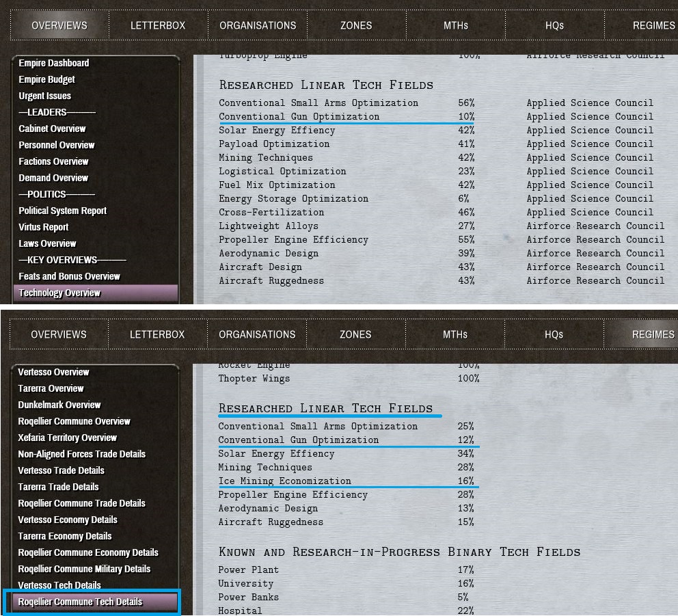Open Cabinet Overview
The width and height of the screenshot is (678, 616).
coord(52,129)
